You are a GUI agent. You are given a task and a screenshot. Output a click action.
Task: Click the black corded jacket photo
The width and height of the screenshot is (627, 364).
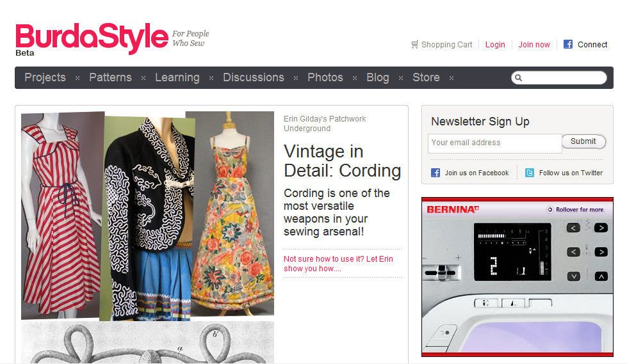pos(146,219)
